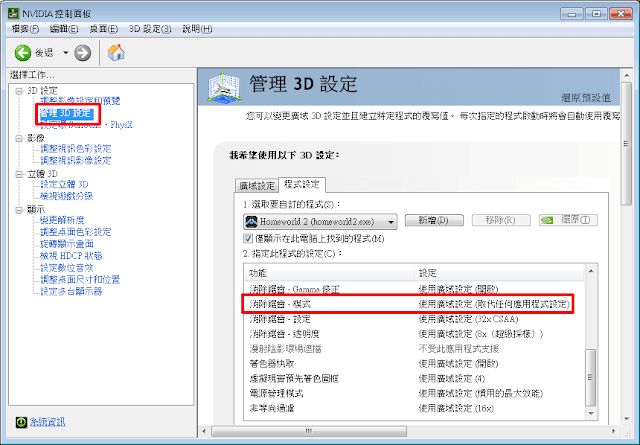Select 設定立體 3D in the tree
640x445 pixels.
click(x=64, y=185)
